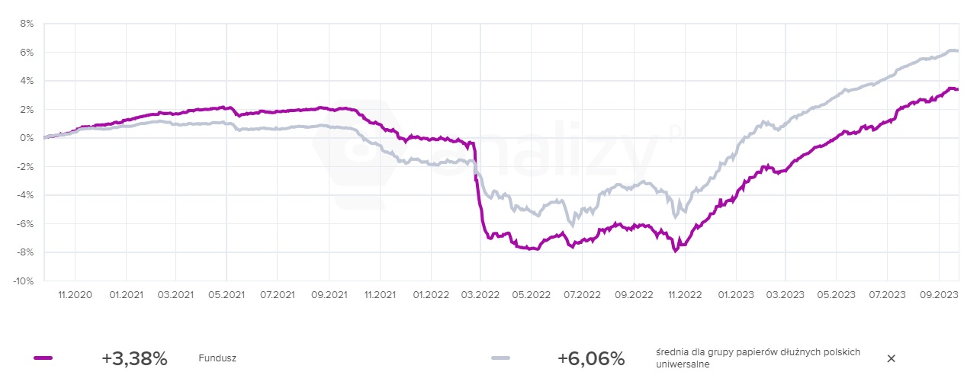
Task: Click the Fundusz legend label
Action: point(217,358)
